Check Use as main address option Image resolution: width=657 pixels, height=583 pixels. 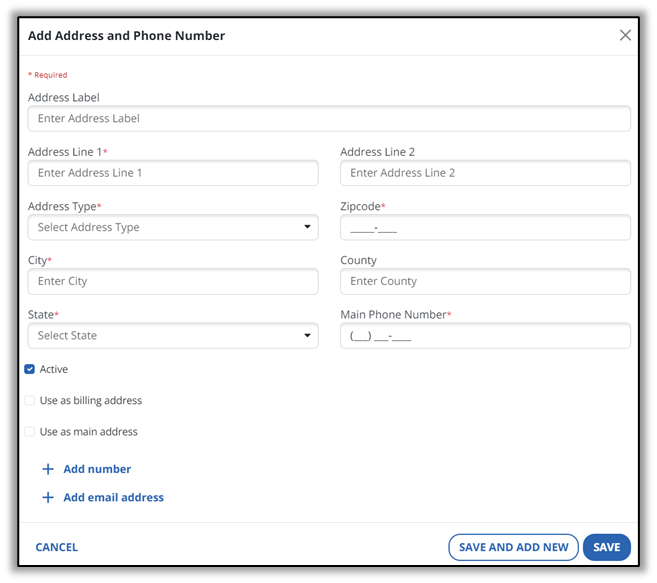click(x=30, y=432)
